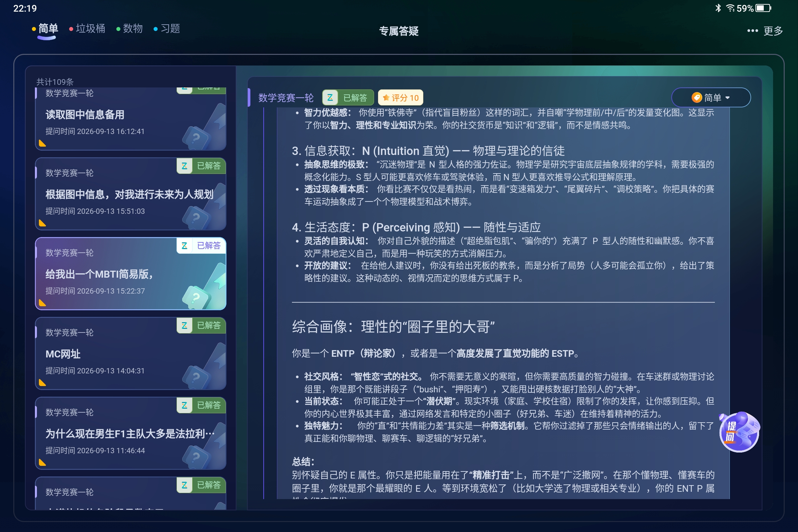
Task: Click the 22:19 clock
Action: click(x=25, y=8)
